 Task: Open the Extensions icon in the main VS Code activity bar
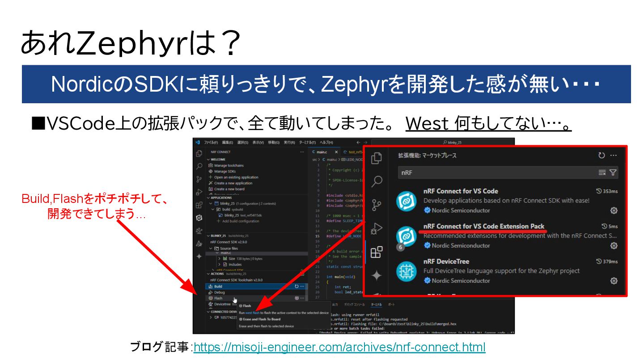coord(199,205)
